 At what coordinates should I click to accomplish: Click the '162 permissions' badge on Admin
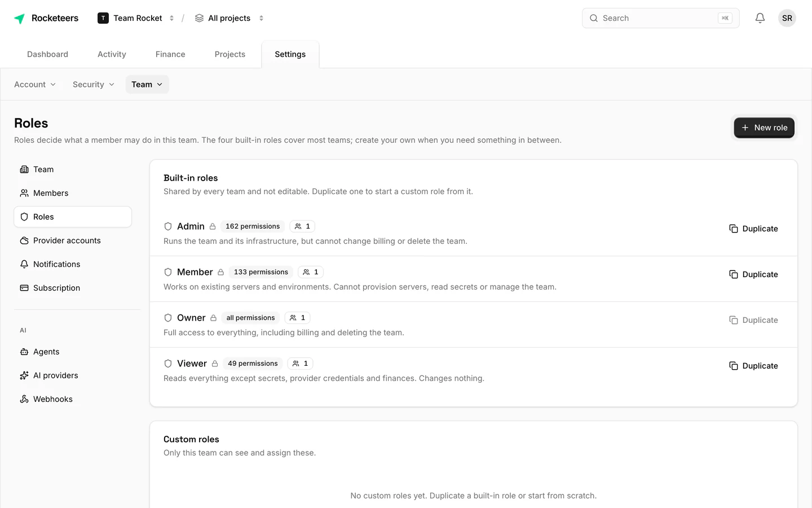click(253, 226)
